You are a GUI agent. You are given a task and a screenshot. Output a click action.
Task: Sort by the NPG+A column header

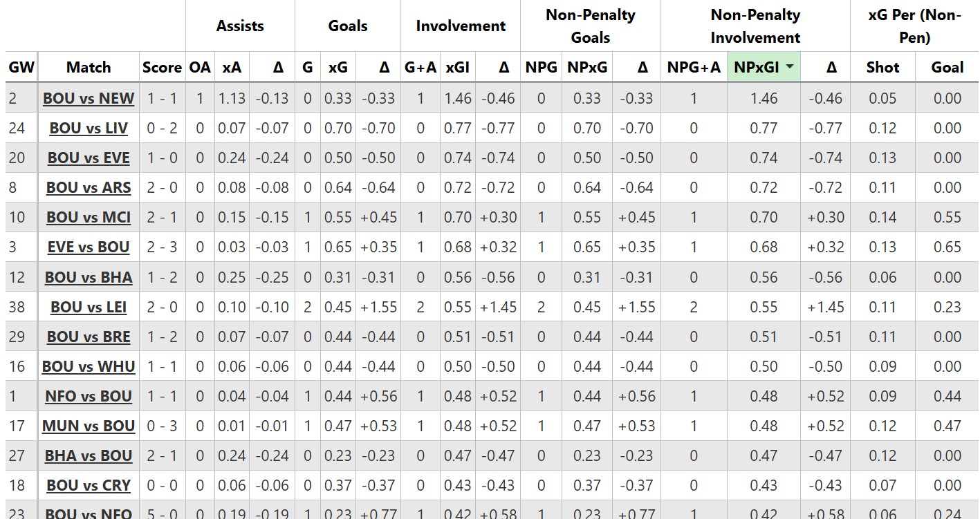point(693,67)
